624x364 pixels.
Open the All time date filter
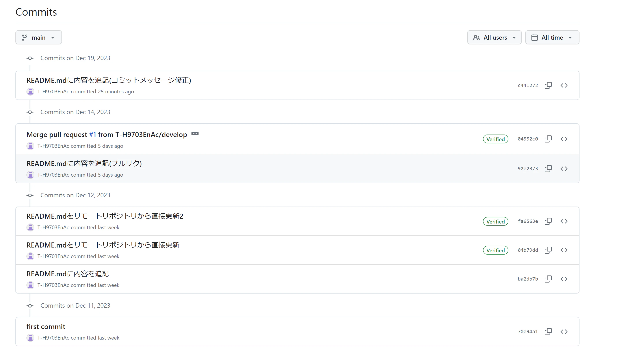click(x=552, y=37)
